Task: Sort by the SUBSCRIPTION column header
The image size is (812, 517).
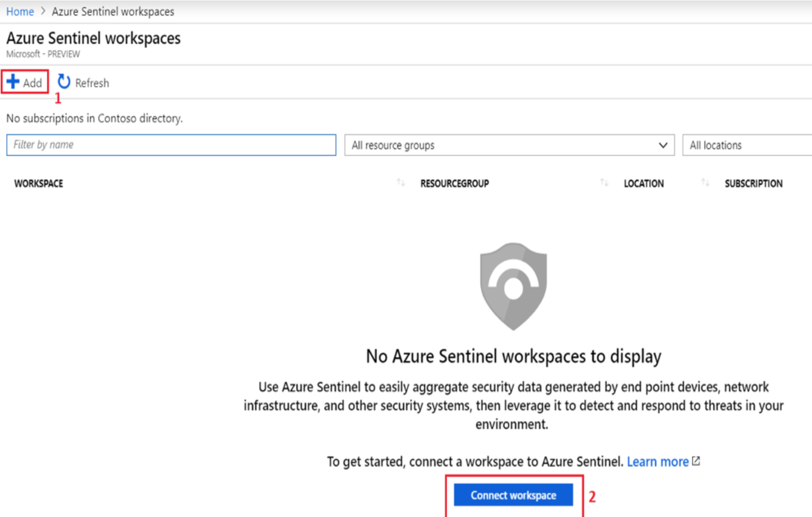Action: pos(754,184)
